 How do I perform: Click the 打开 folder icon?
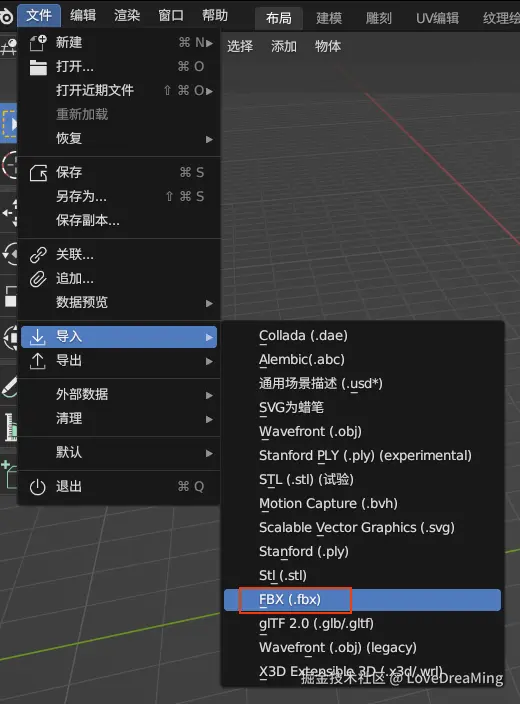tap(38, 67)
